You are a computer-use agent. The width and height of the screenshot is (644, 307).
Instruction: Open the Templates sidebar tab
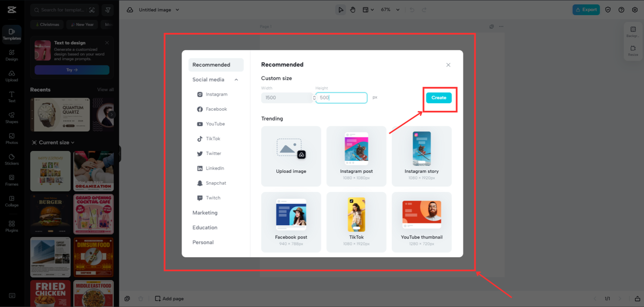coord(12,34)
